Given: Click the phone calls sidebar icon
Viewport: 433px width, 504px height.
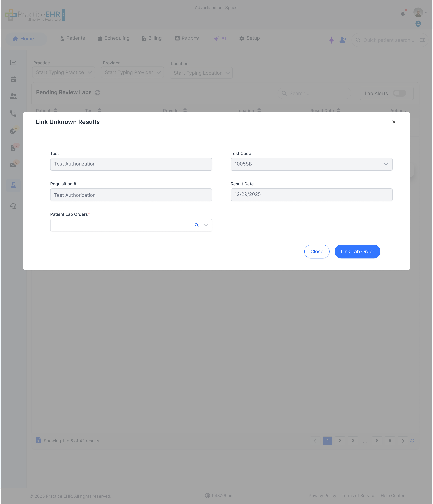Looking at the screenshot, I should (x=13, y=114).
